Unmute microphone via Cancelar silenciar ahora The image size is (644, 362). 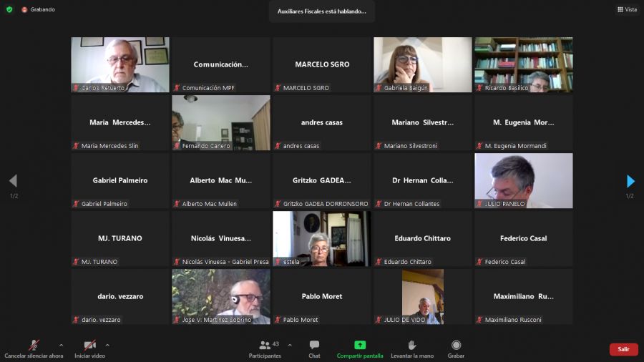[34, 349]
